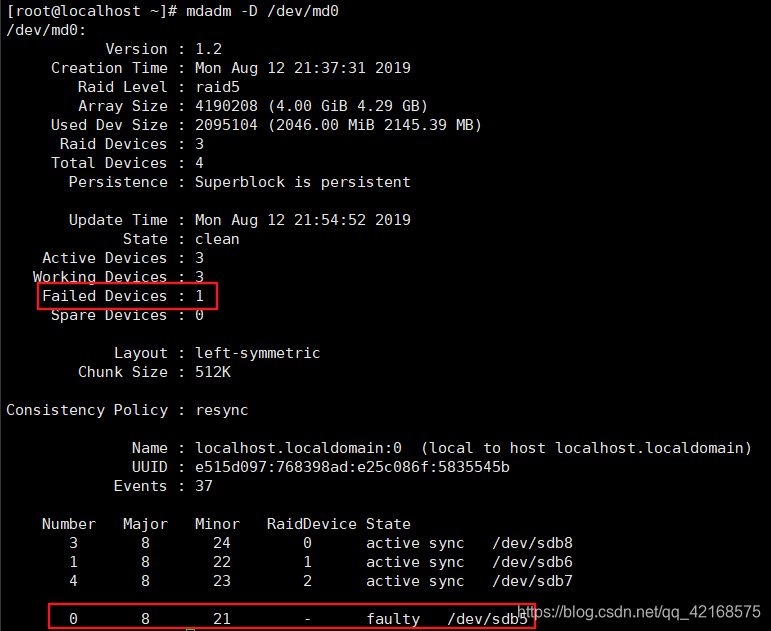Click the 'Spare Devices' label
Viewport: 771px width, 631px height.
click(109, 315)
